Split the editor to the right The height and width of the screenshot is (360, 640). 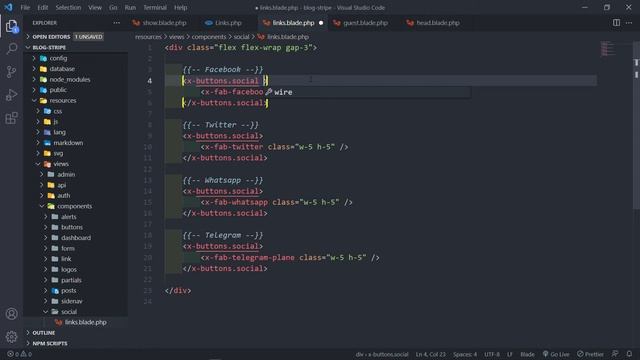(616, 23)
